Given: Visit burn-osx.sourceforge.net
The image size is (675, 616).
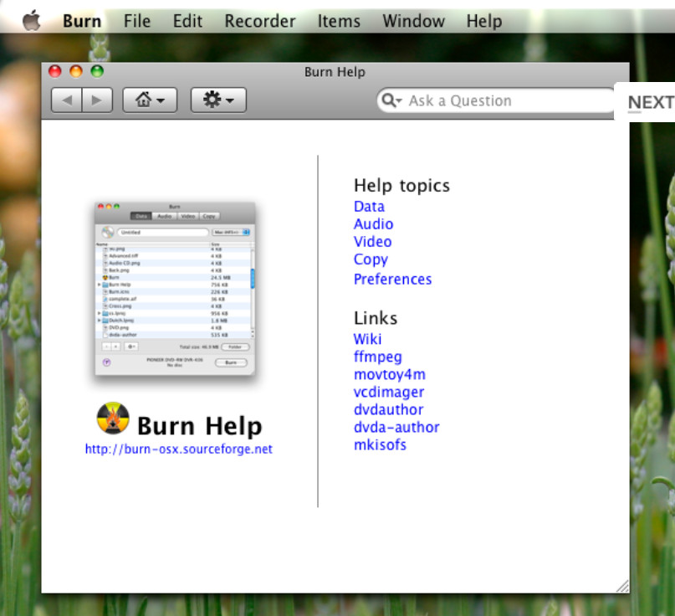Looking at the screenshot, I should click(179, 449).
